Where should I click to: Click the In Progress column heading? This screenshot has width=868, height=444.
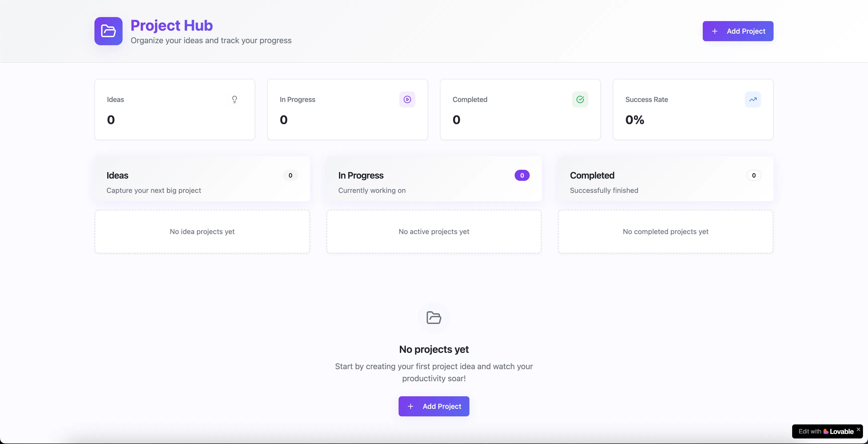click(x=361, y=176)
